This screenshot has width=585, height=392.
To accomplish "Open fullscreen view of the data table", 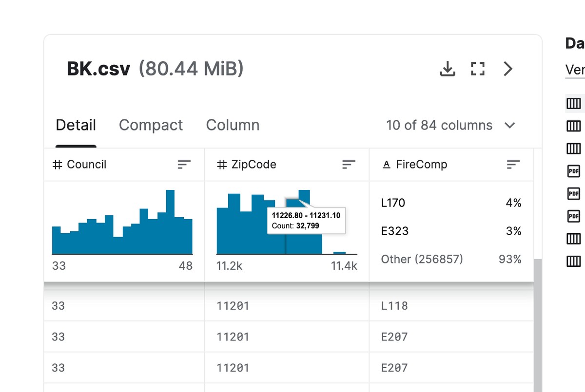I will [477, 69].
